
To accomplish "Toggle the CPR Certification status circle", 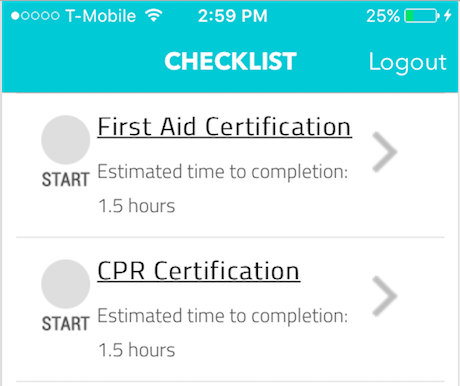I will 66,284.
